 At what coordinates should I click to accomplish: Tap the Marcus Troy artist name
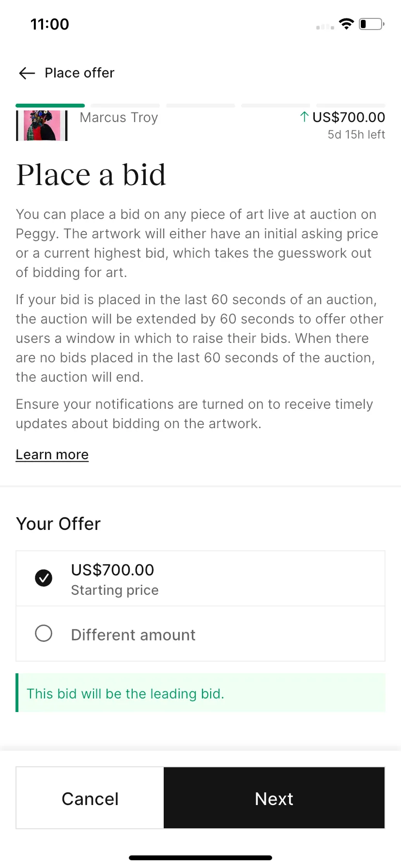coord(119,118)
